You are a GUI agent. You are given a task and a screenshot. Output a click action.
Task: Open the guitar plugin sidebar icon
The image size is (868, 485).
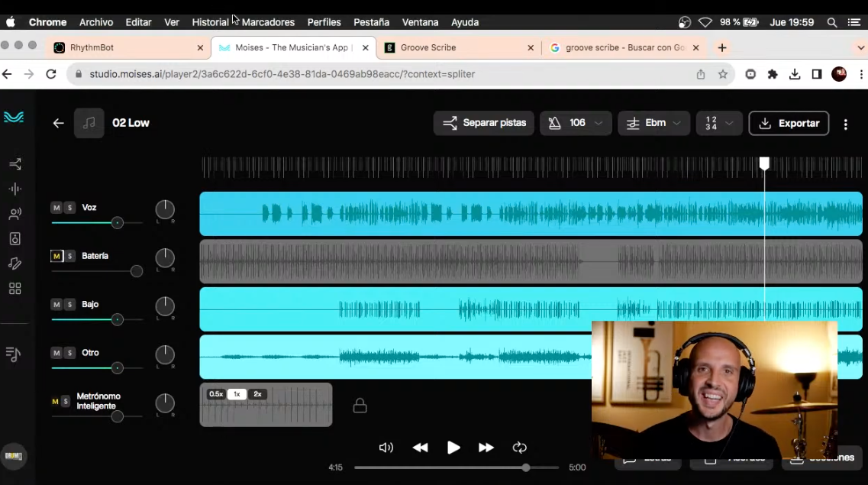pyautogui.click(x=15, y=264)
